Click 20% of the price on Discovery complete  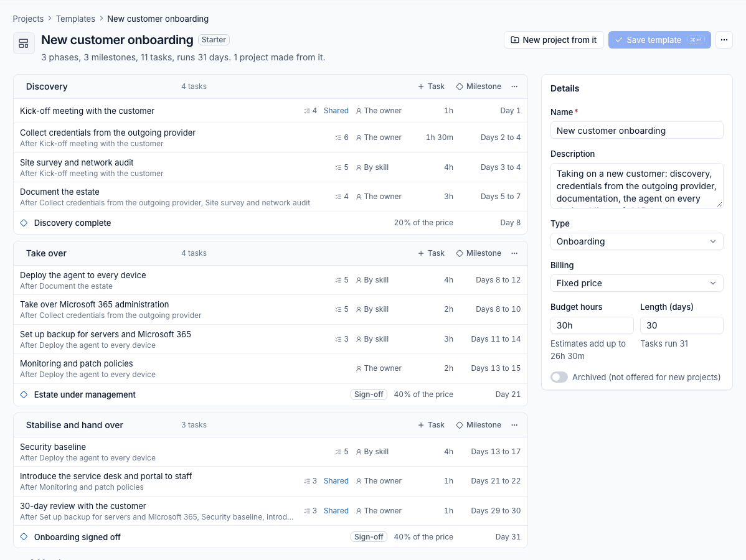423,223
